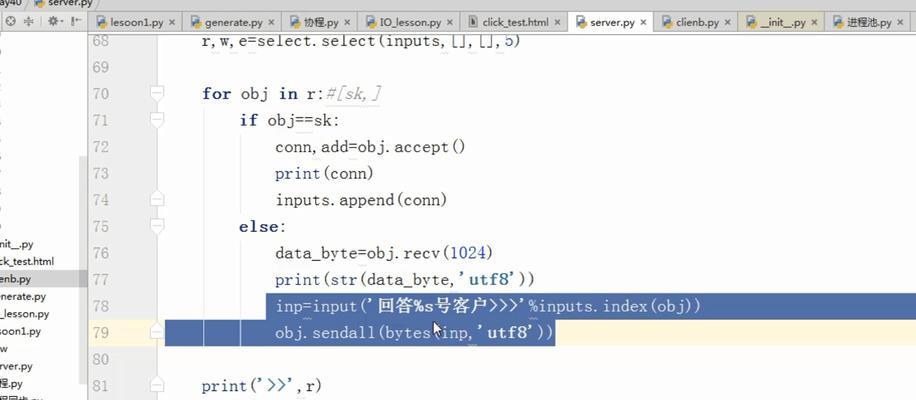Open the soon1.py file in project tree
Screen dimensions: 916x400
click(x=20, y=332)
